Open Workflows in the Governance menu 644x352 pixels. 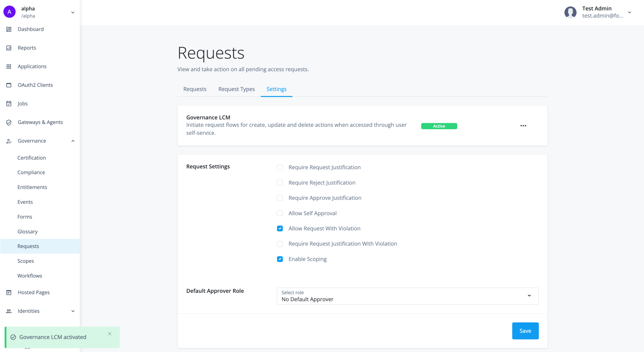(x=30, y=276)
